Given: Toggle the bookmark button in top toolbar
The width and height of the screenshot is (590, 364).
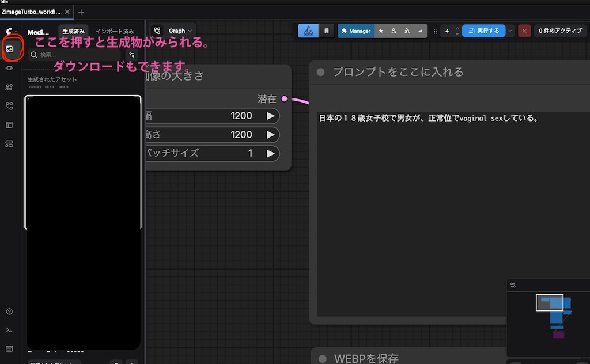Looking at the screenshot, I should 326,31.
